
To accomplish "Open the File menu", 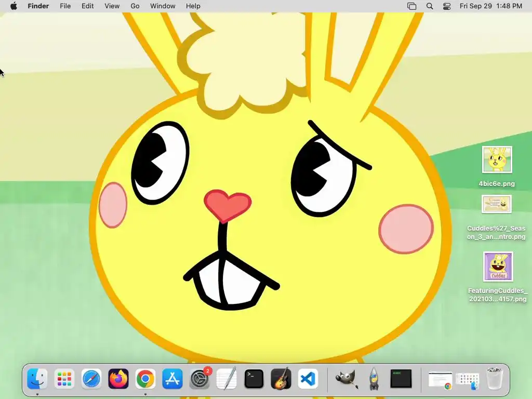I will pos(65,6).
